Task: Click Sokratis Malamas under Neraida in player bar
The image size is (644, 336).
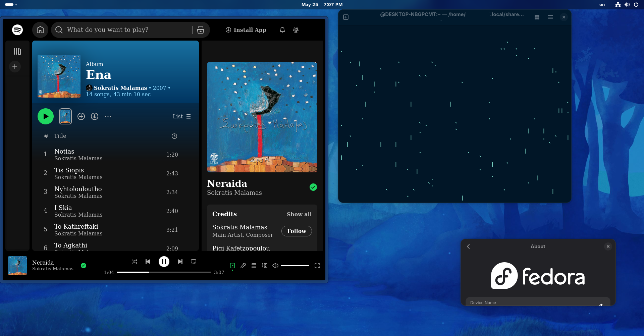Action: click(53, 269)
